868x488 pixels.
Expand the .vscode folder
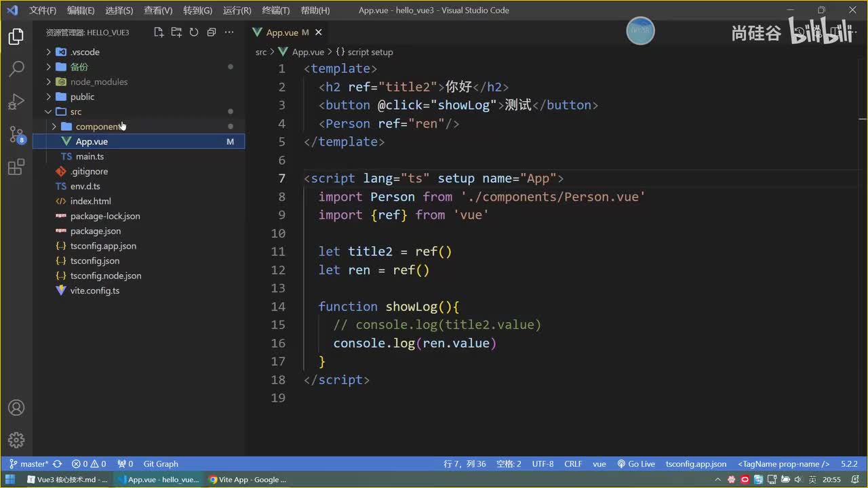pyautogui.click(x=85, y=52)
